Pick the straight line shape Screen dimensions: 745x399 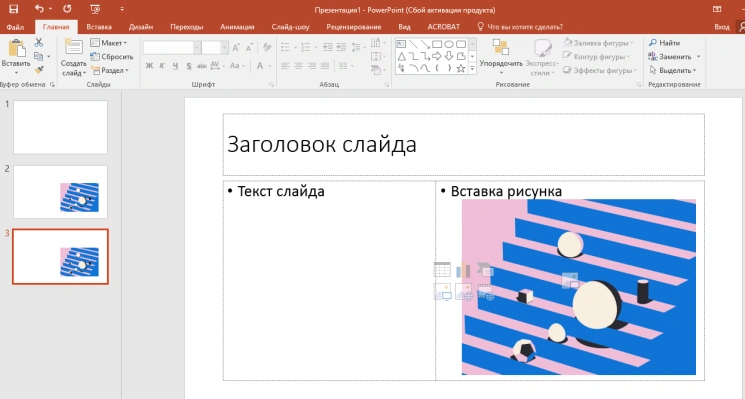[x=413, y=44]
